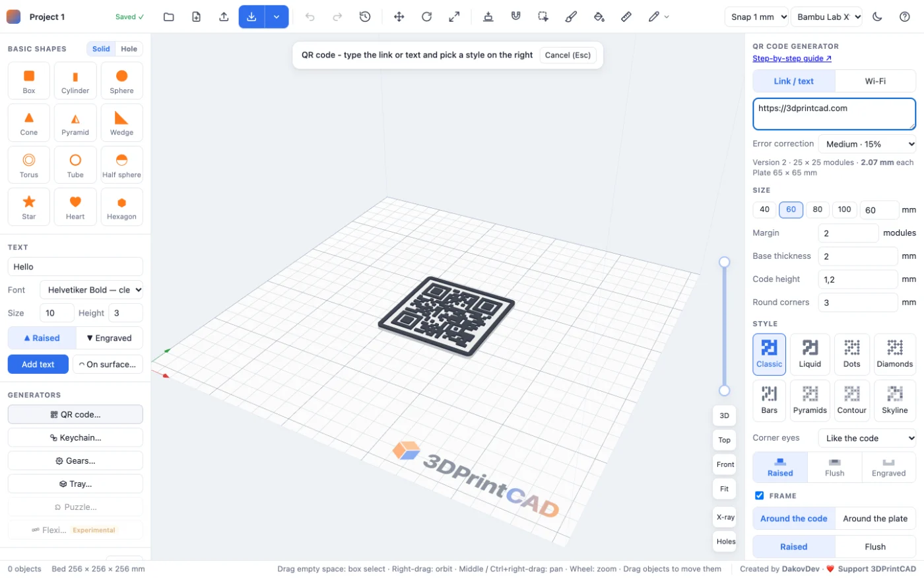Open the version history clock icon
Viewport: 924px width, 578px height.
(365, 17)
